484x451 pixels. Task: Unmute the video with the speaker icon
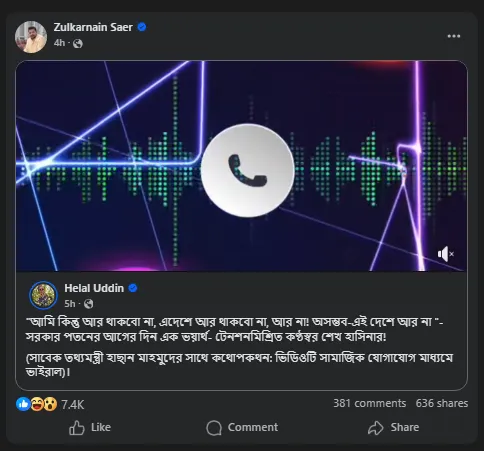point(446,254)
